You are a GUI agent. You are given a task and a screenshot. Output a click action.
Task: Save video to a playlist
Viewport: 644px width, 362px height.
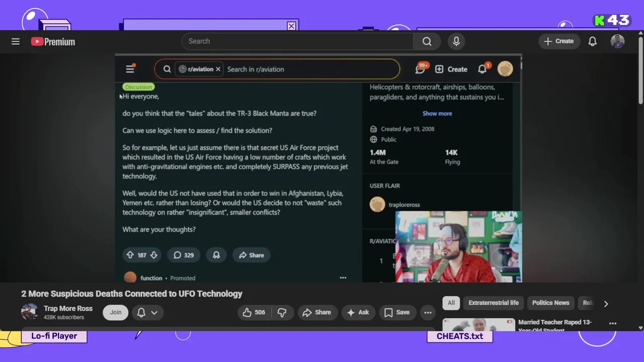point(397,312)
